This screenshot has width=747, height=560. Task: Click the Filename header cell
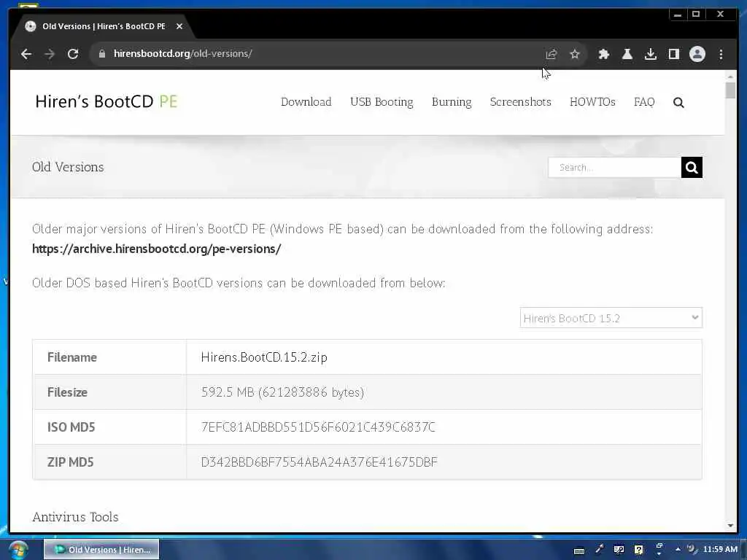[x=109, y=357]
